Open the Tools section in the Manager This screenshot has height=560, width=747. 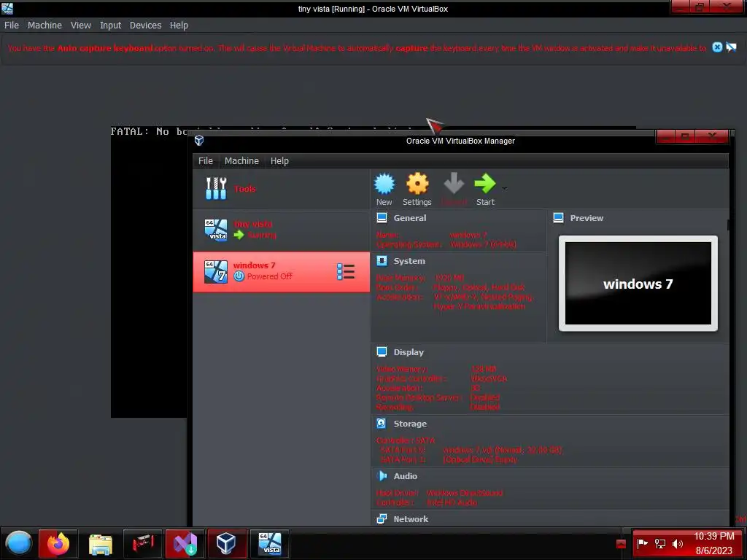(x=281, y=189)
